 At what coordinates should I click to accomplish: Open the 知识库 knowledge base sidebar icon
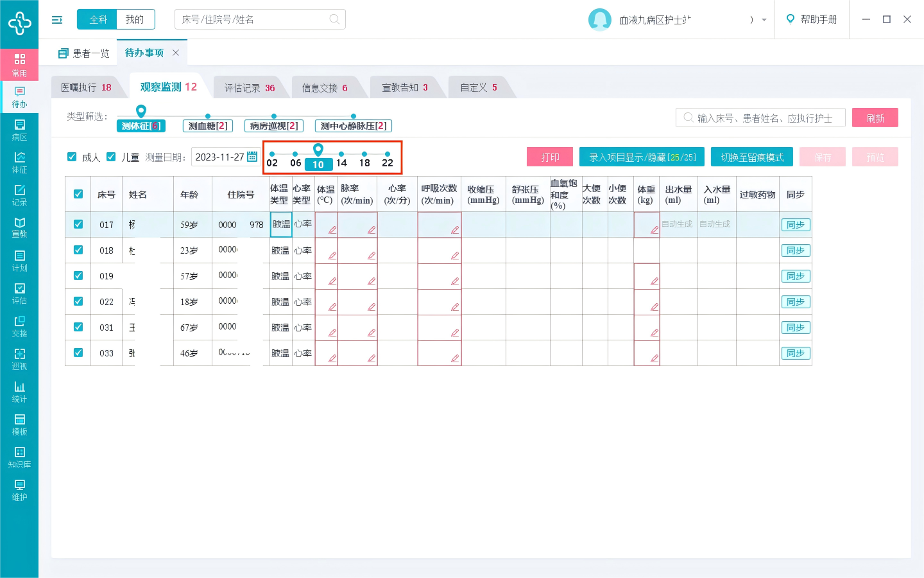click(19, 457)
